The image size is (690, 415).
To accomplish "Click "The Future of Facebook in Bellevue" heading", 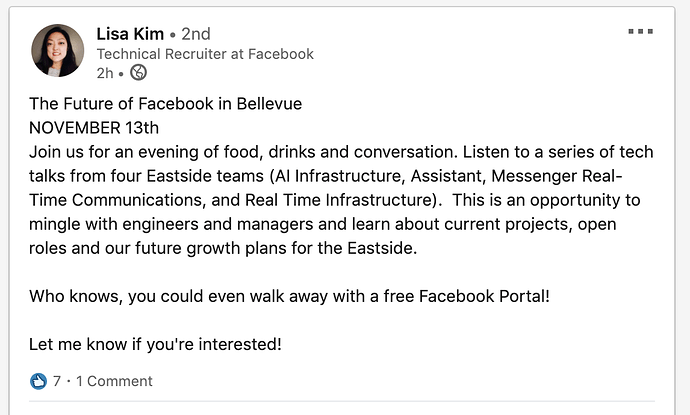I will [x=165, y=104].
